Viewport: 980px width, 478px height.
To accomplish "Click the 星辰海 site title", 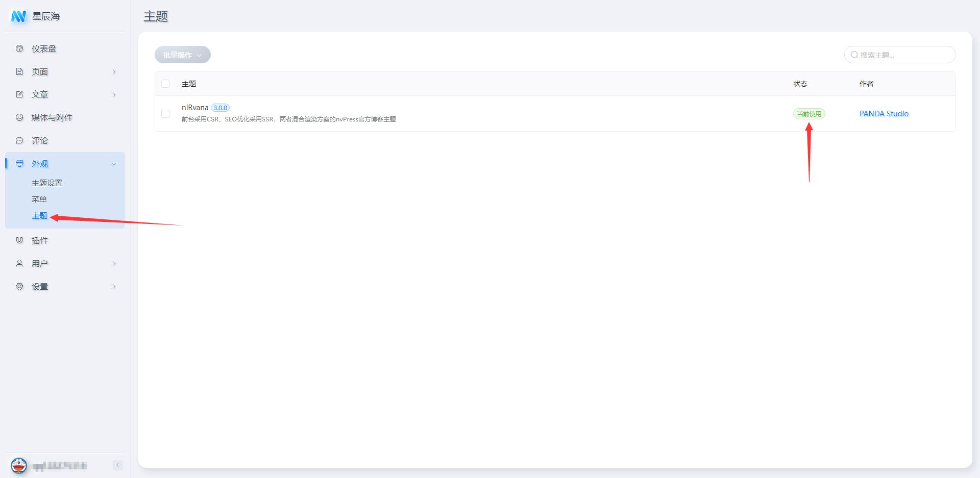I will pos(46,16).
